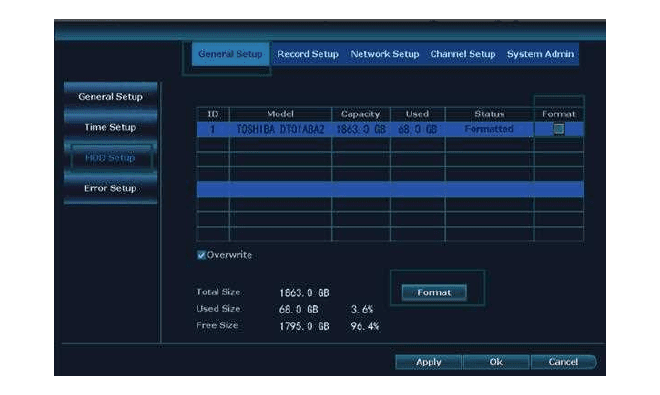This screenshot has height=395, width=660.
Task: Toggle the Overwrite checkbox
Action: 201,255
